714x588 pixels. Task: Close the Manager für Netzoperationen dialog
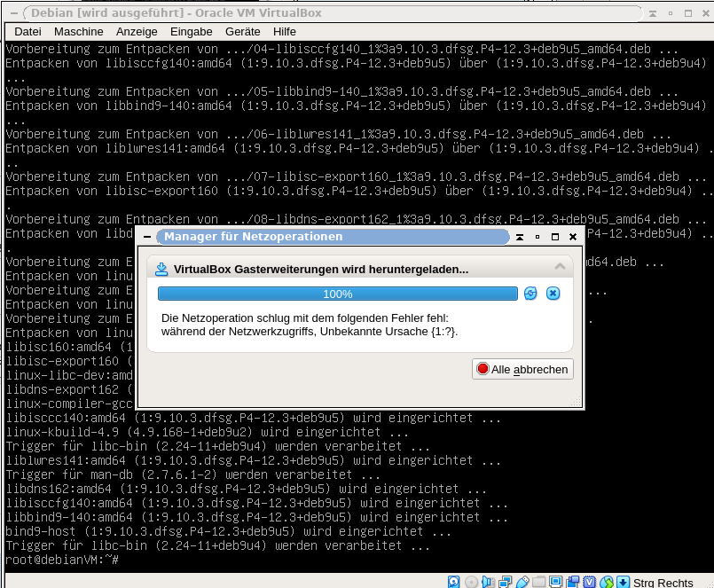click(573, 237)
